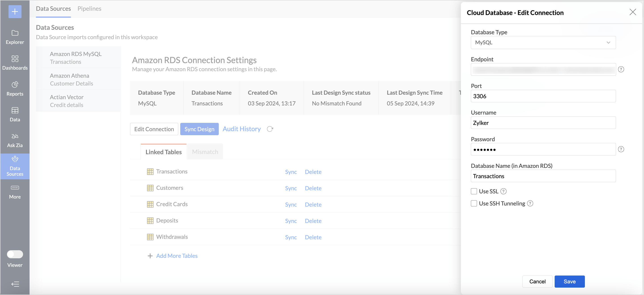Image resolution: width=644 pixels, height=295 pixels.
Task: Click the blue plus create icon
Action: (15, 11)
